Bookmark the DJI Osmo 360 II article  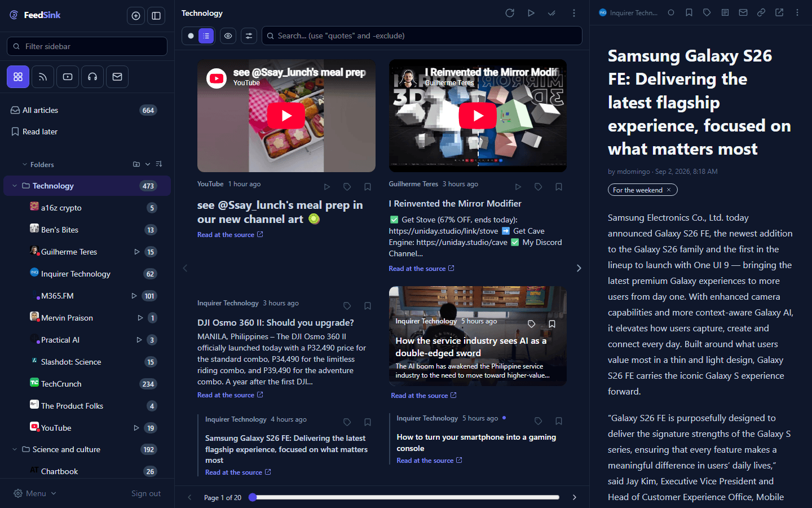(368, 306)
